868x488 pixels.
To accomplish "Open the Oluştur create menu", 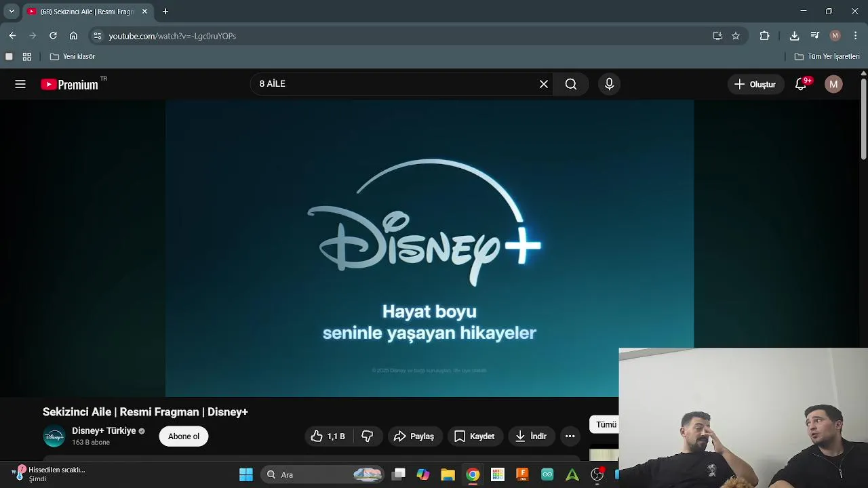I will tap(755, 84).
